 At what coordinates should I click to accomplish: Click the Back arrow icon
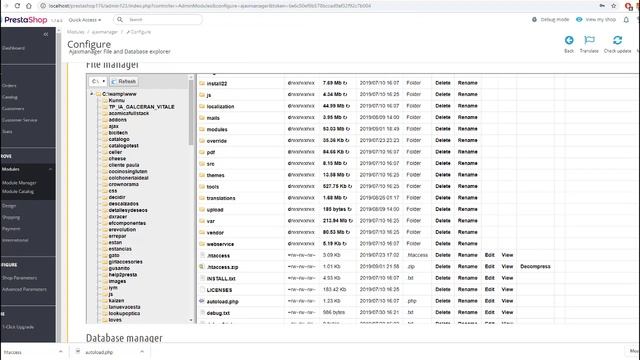click(569, 40)
